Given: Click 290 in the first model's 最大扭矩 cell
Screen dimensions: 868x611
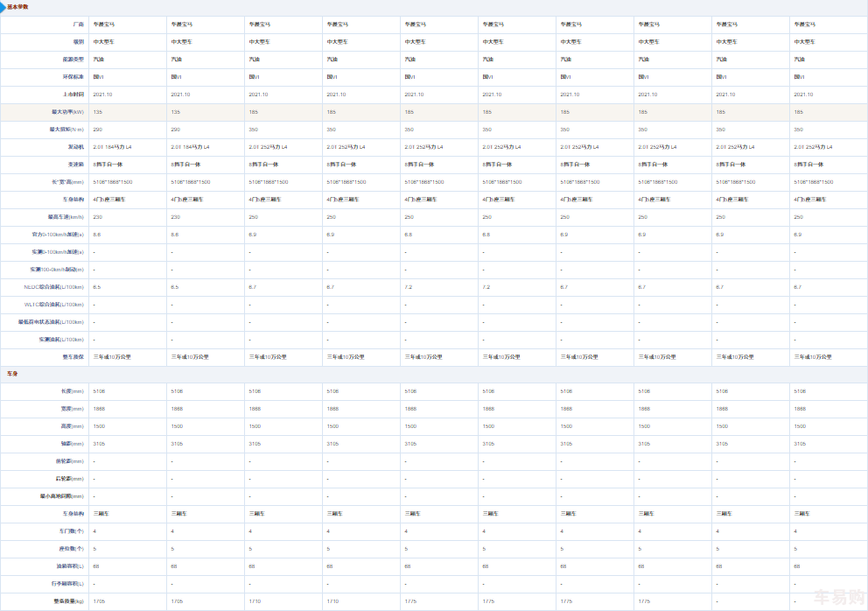Looking at the screenshot, I should [98, 130].
